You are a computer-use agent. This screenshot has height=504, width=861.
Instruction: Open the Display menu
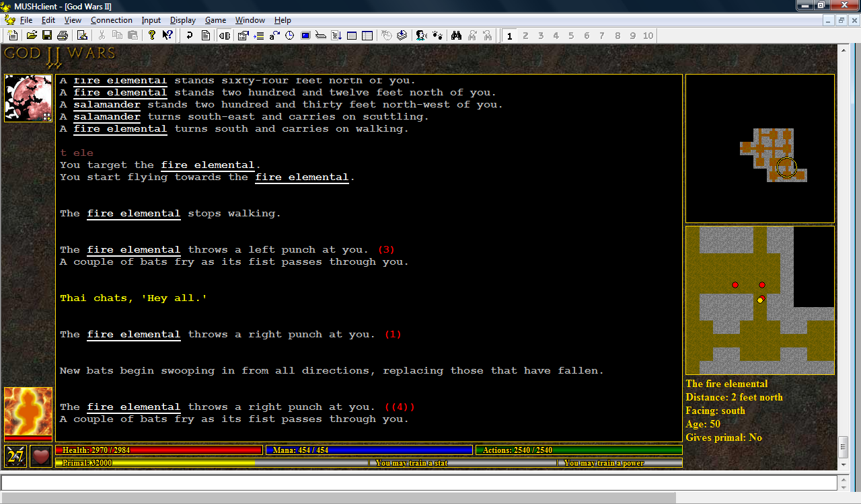click(183, 20)
